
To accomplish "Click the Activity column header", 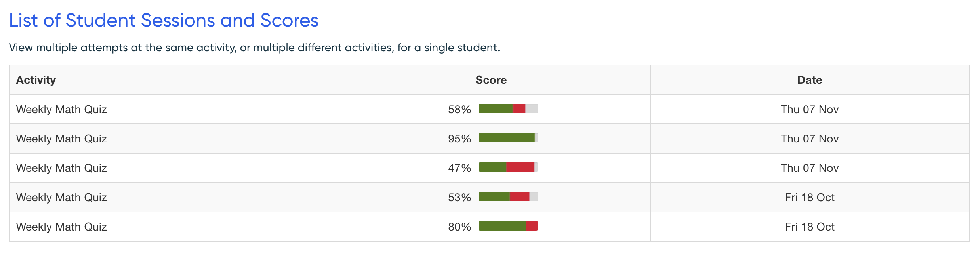I will pos(36,80).
